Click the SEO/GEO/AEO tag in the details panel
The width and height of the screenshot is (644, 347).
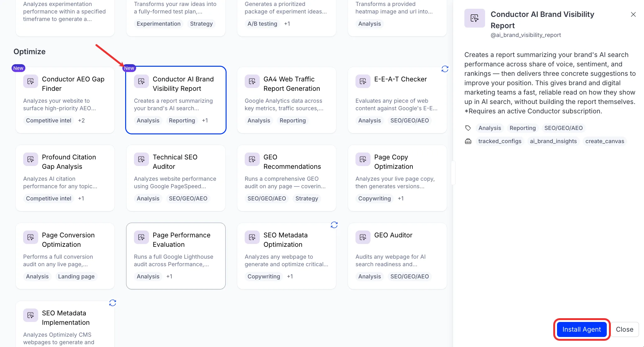[564, 128]
